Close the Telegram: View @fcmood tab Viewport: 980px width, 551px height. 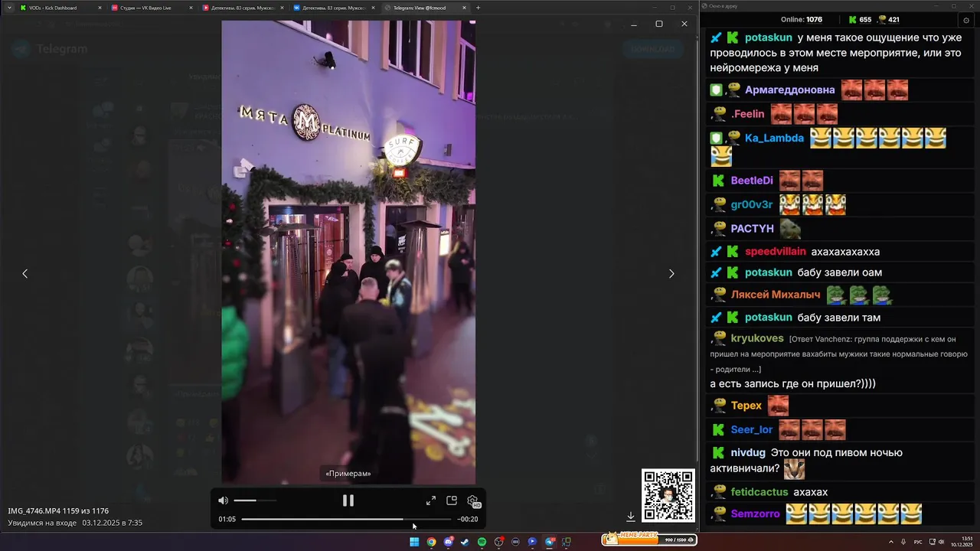coord(465,8)
